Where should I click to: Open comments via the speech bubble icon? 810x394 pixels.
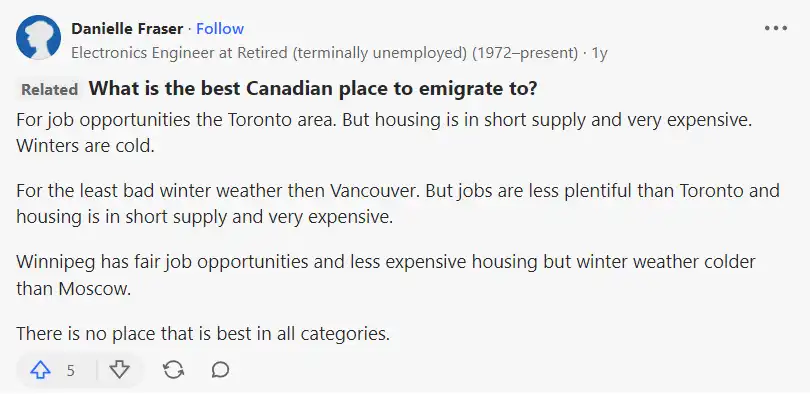pos(221,370)
